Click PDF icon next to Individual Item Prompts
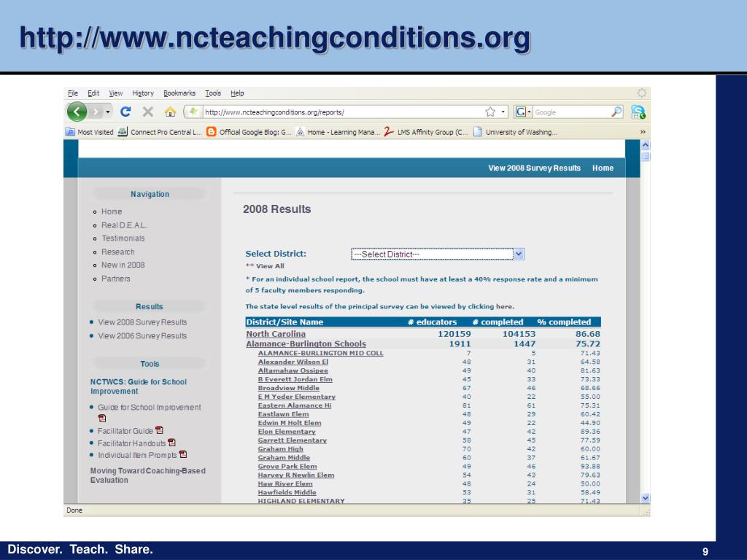Image resolution: width=747 pixels, height=560 pixels. (183, 455)
